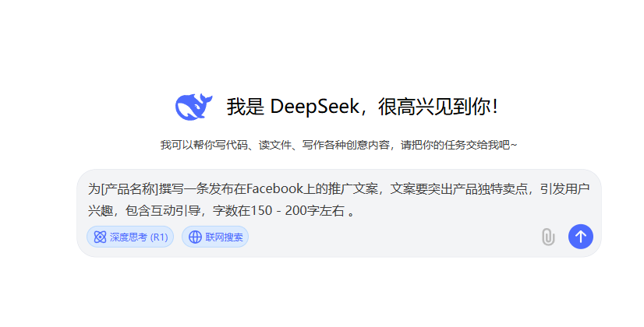Image resolution: width=644 pixels, height=327 pixels.
Task: Click the DeepSeek whale logo
Action: 193,107
